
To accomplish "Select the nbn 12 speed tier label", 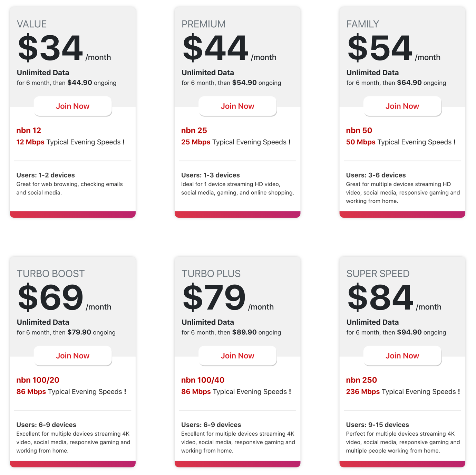I will (28, 130).
